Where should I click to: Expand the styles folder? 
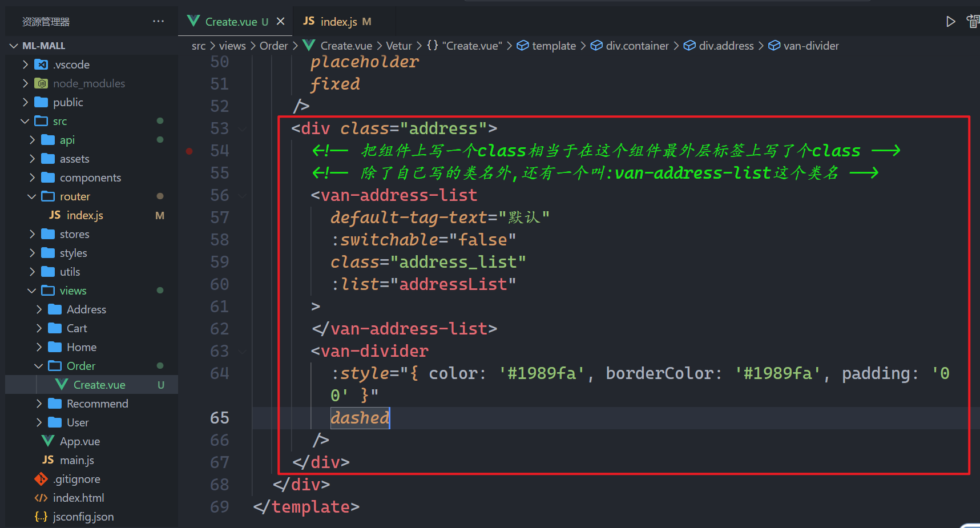point(32,253)
